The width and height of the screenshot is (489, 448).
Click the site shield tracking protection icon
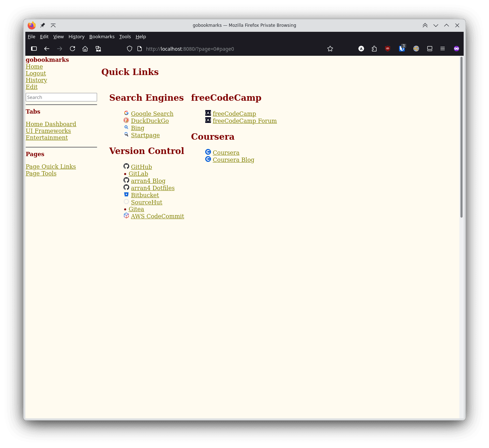[130, 49]
